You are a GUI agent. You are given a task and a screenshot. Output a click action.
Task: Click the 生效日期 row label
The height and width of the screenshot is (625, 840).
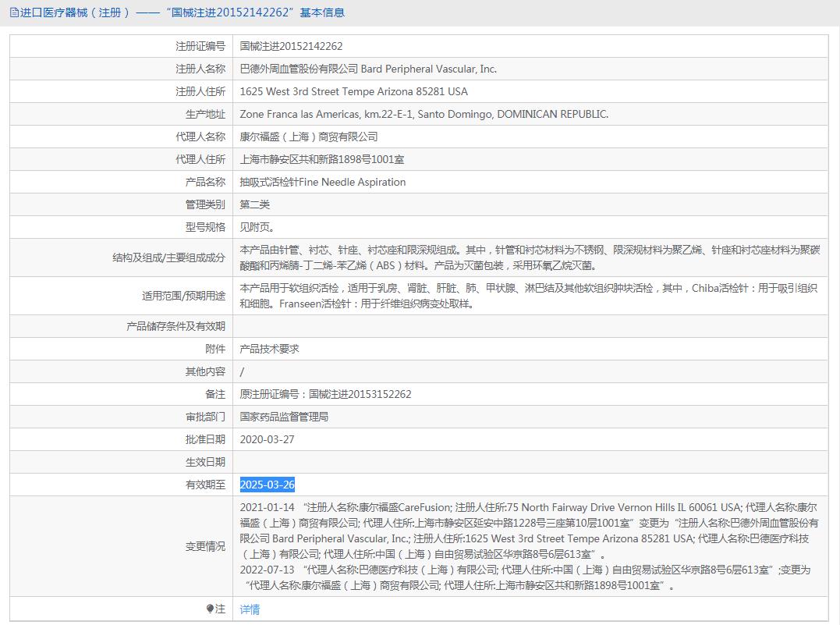(205, 462)
